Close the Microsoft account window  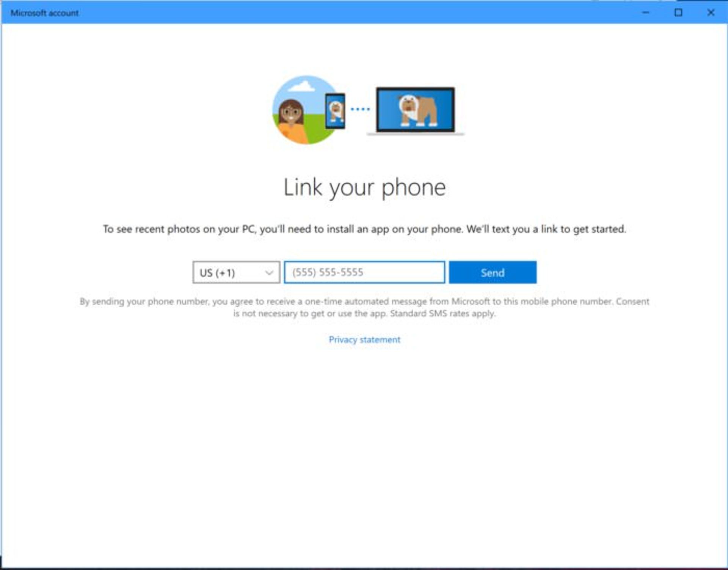pyautogui.click(x=711, y=13)
